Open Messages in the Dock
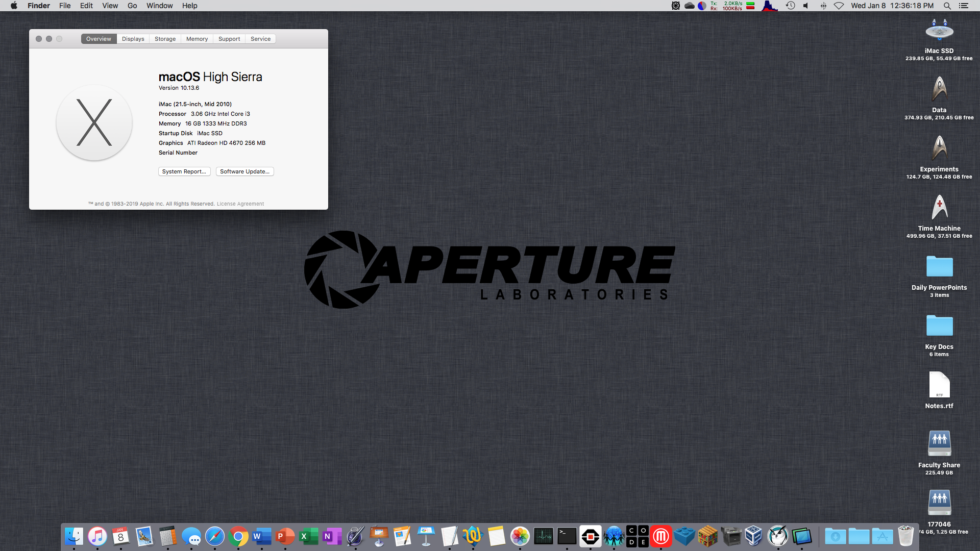Screen dimensions: 980x551 tap(191, 536)
